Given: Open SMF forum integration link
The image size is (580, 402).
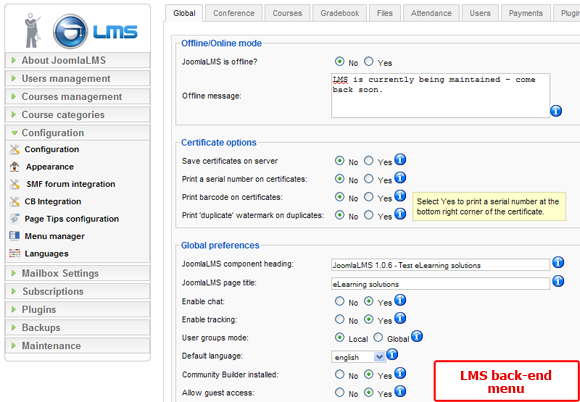Looking at the screenshot, I should 71,184.
